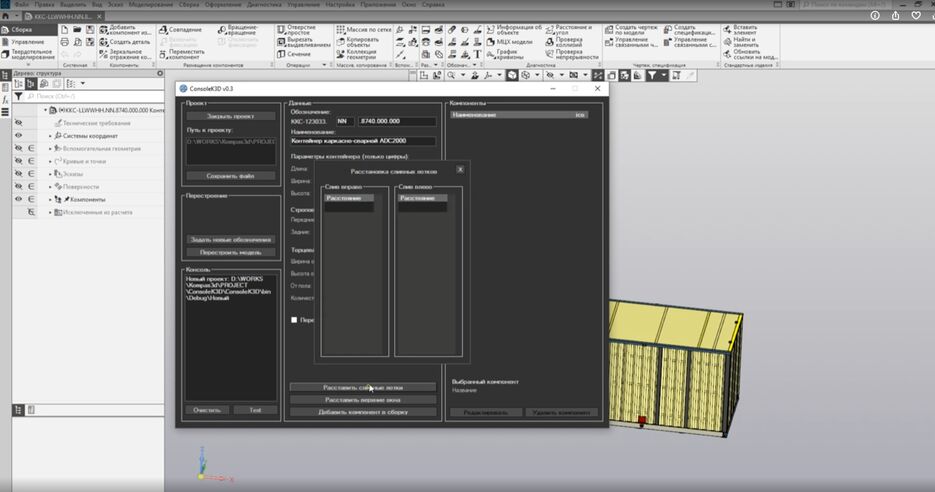Click the Создать деталь tool
The height and width of the screenshot is (492, 935).
coord(125,42)
